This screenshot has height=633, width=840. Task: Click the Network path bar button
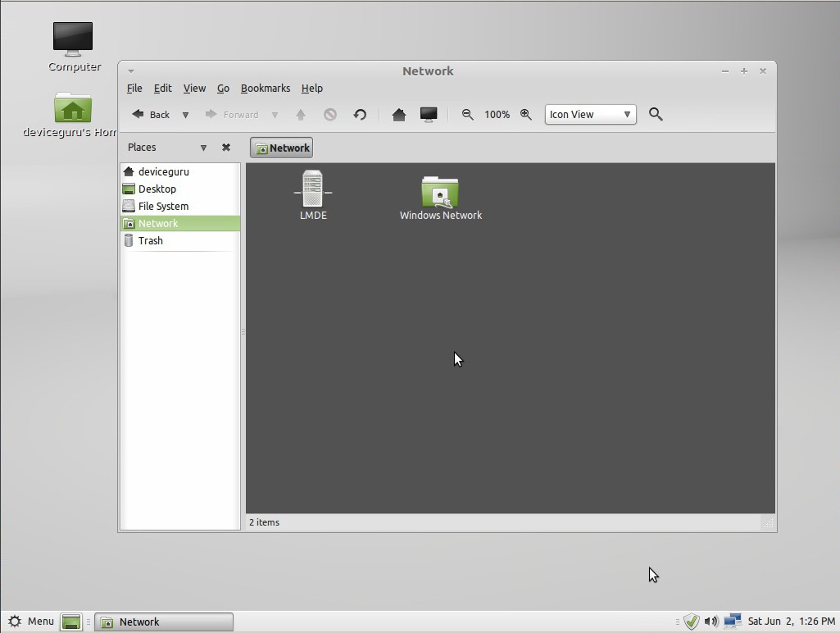pos(282,148)
